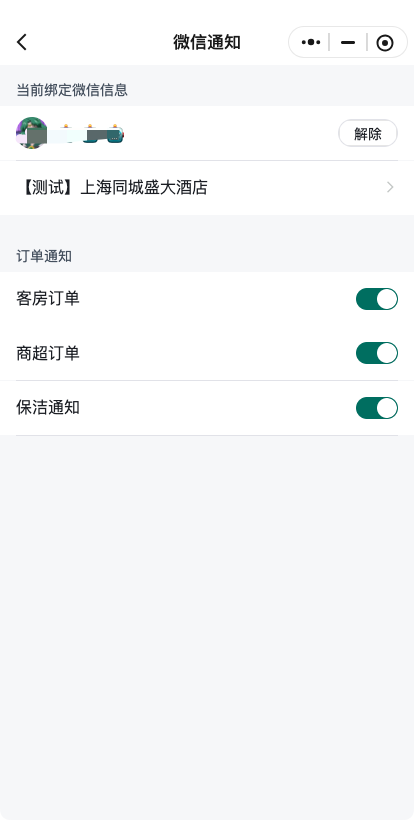The height and width of the screenshot is (820, 414).
Task: Click the empty gray area below the list
Action: (x=207, y=628)
